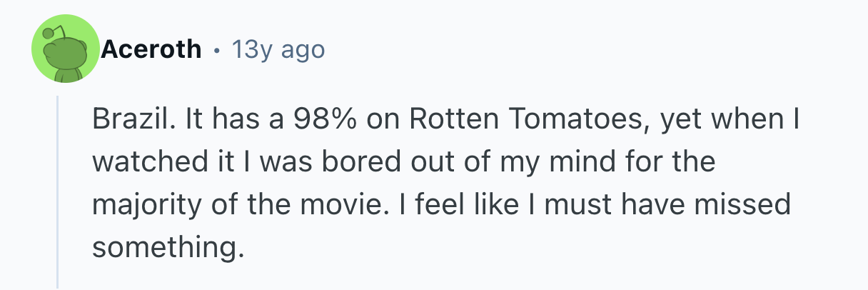
Task: Click the "13y ago" timestamp
Action: pos(278,49)
